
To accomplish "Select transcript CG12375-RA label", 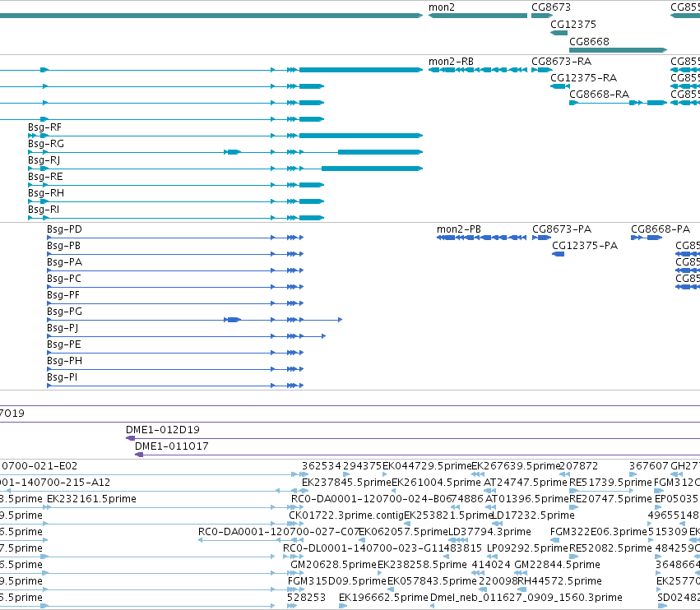I will coord(583,78).
